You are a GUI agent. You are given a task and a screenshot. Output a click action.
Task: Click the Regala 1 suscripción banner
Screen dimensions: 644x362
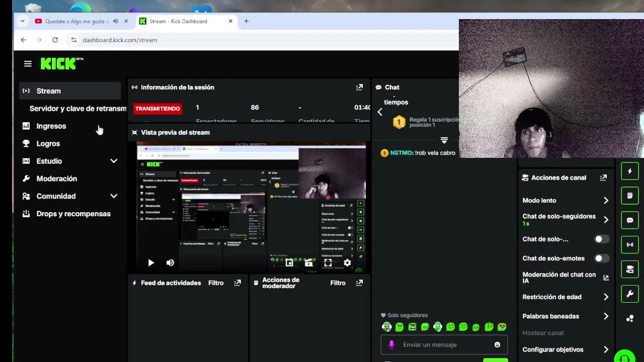tap(426, 122)
